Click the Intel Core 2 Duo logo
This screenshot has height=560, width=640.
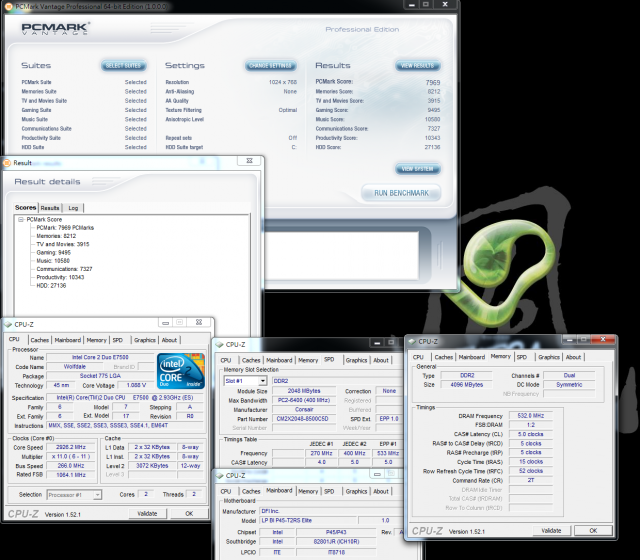pos(181,371)
